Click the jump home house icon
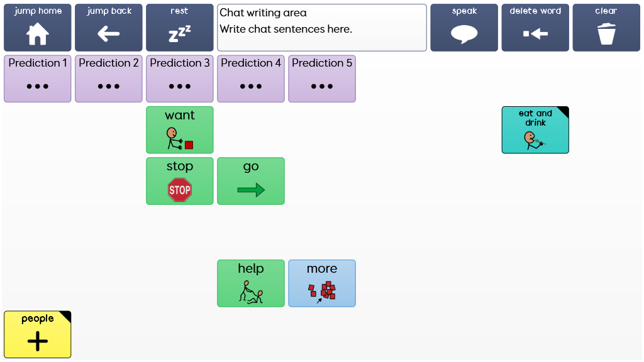Image resolution: width=644 pixels, height=362 pixels. click(37, 34)
